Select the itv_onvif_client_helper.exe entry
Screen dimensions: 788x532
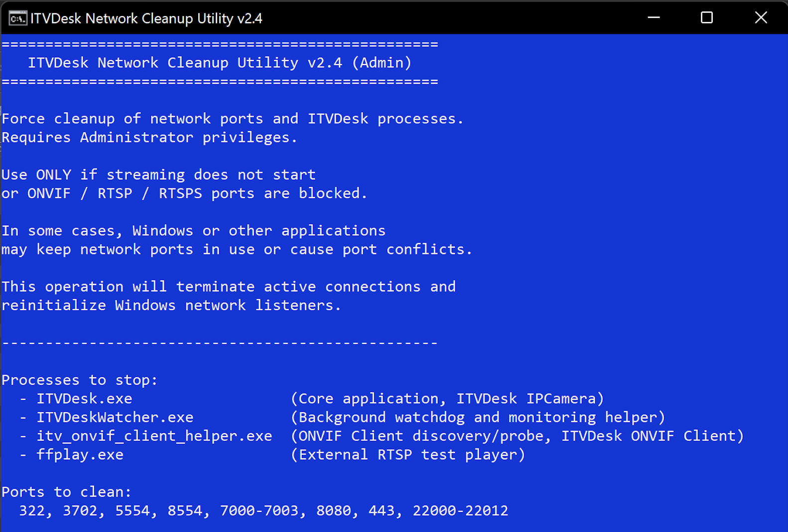pos(154,436)
